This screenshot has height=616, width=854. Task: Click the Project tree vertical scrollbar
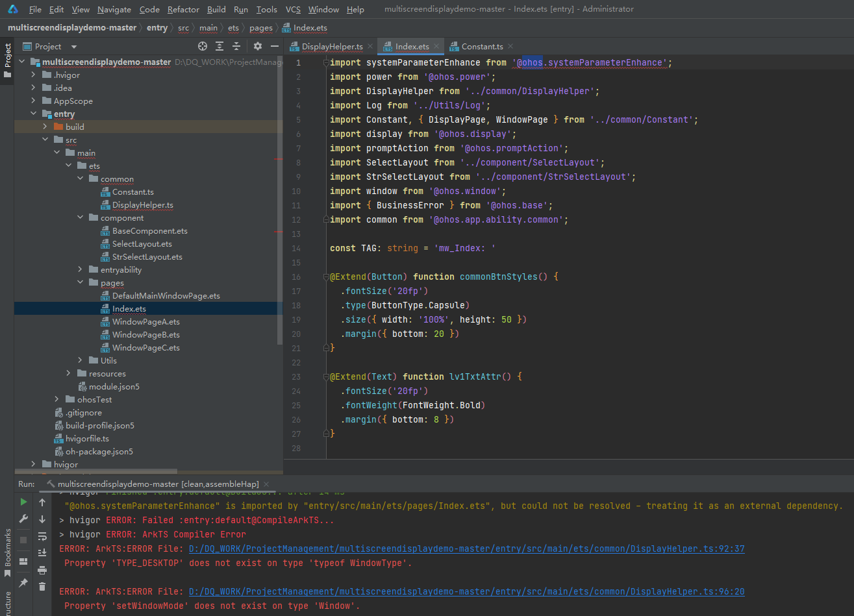(x=281, y=201)
